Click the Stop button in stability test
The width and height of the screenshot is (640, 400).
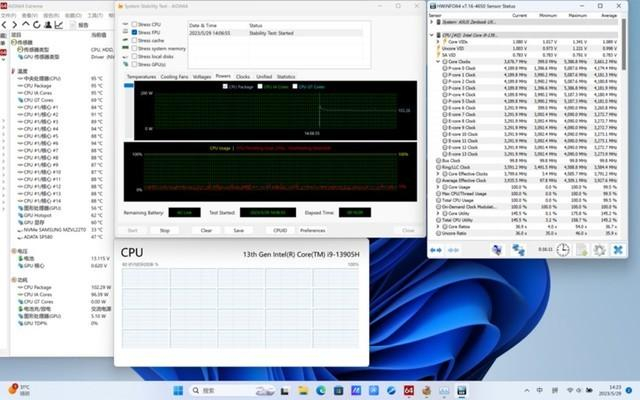point(164,231)
